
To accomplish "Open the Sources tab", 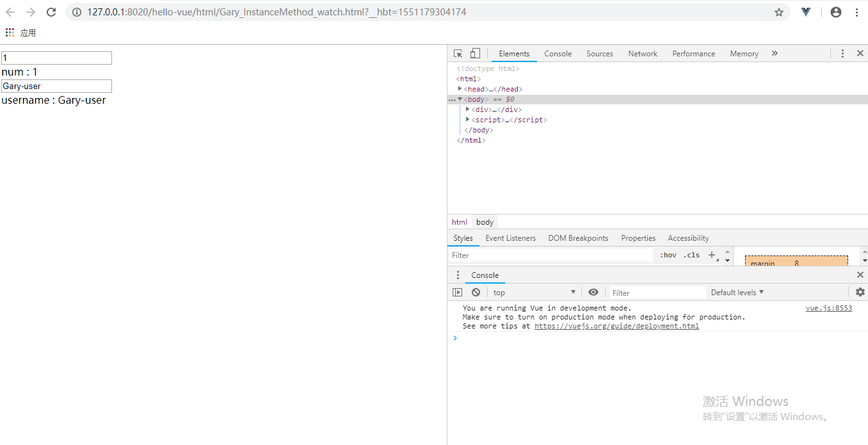I will pyautogui.click(x=600, y=54).
